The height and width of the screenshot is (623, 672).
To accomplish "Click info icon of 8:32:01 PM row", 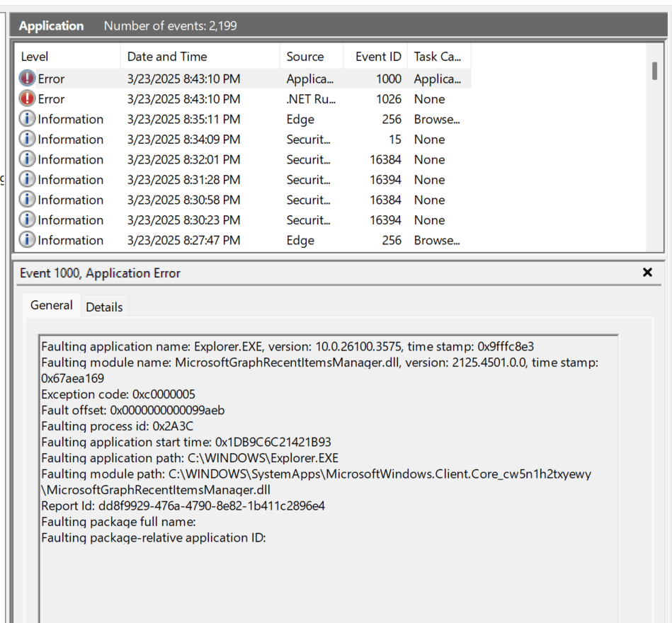I will pyautogui.click(x=27, y=159).
